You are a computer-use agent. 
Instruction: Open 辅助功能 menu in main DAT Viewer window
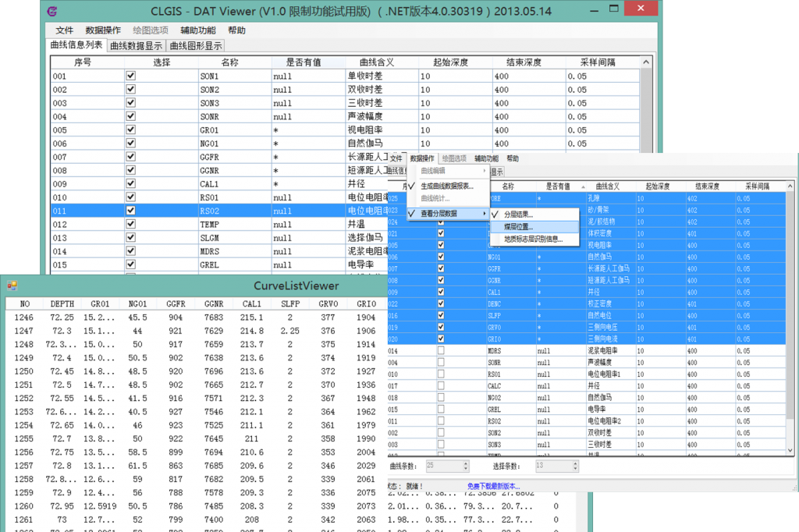click(x=198, y=30)
